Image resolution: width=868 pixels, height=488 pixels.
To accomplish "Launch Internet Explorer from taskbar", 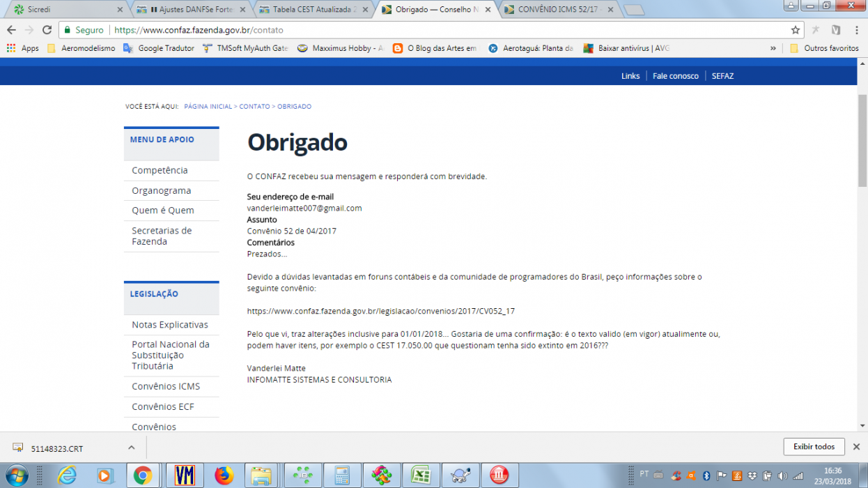I will 67,475.
